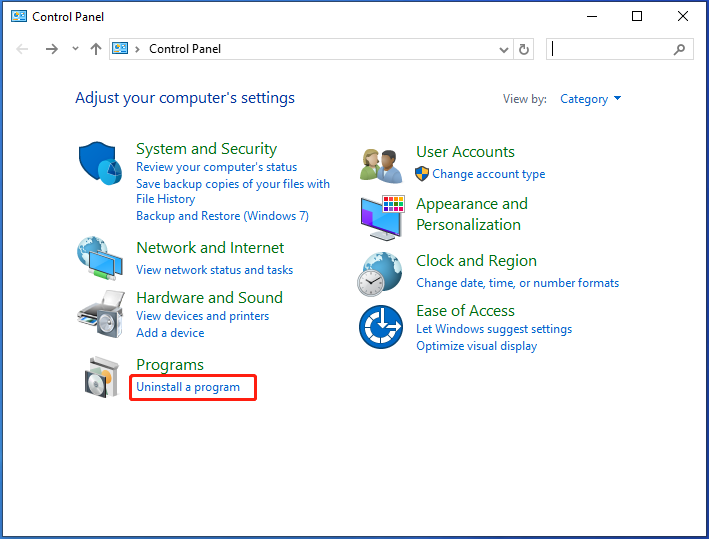Maximize the Control Panel window
709x539 pixels.
(x=637, y=17)
